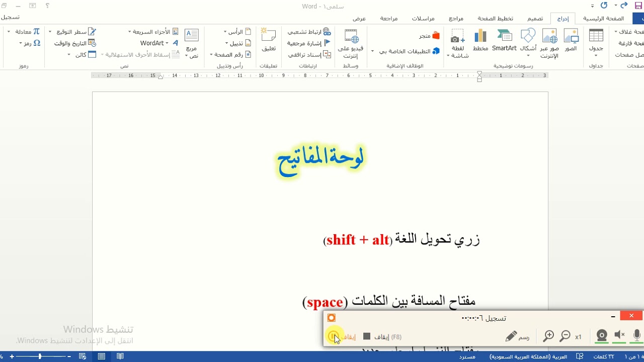Screen dimensions: 644x362
Task: Toggle the microphone in recorder
Action: (637, 336)
